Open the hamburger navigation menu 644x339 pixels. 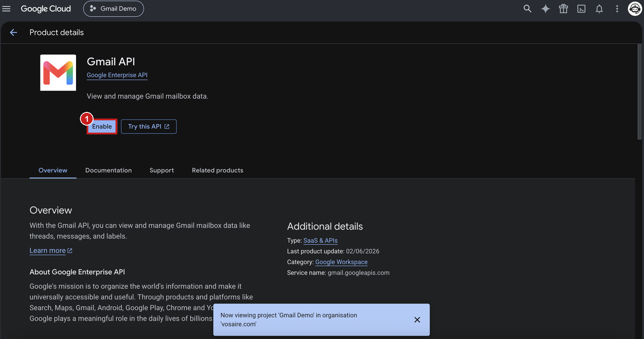7,9
